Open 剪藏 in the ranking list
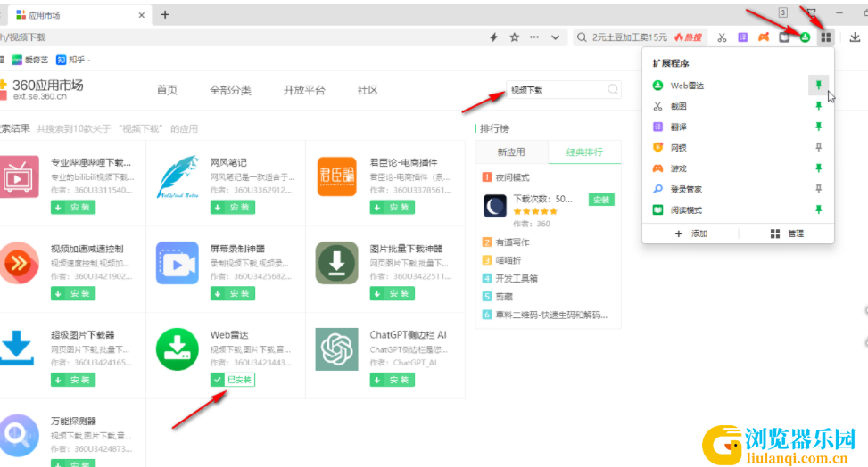The image size is (868, 467). 504,297
